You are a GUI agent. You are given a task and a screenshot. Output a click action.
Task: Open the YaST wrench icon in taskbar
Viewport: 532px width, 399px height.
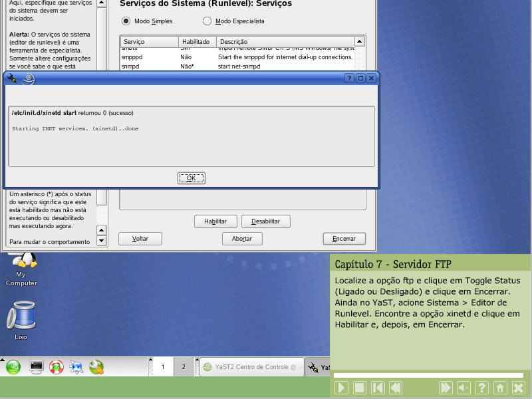point(96,367)
